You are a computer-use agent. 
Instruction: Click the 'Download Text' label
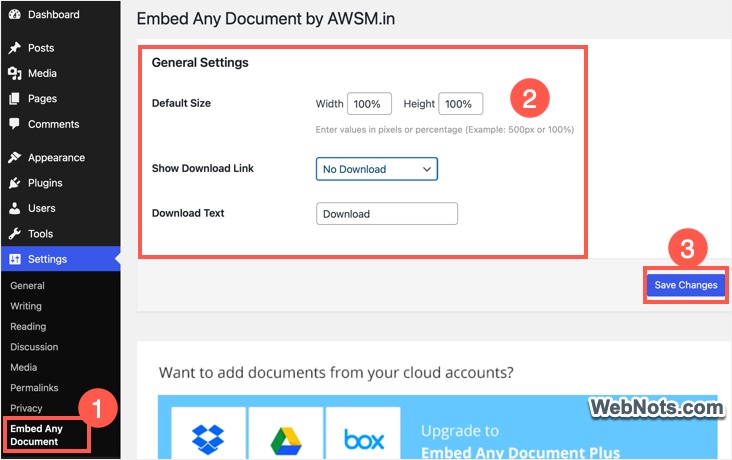[188, 213]
